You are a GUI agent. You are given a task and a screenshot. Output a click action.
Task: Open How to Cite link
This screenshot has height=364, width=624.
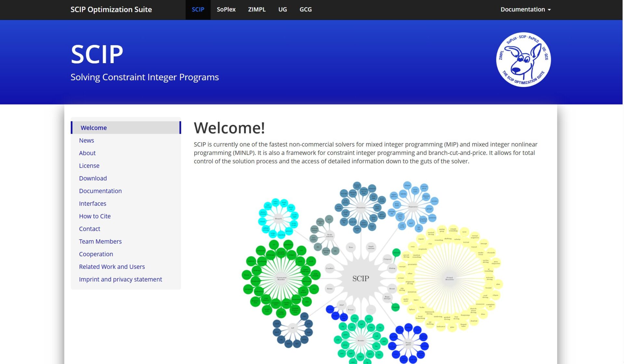[x=95, y=216]
